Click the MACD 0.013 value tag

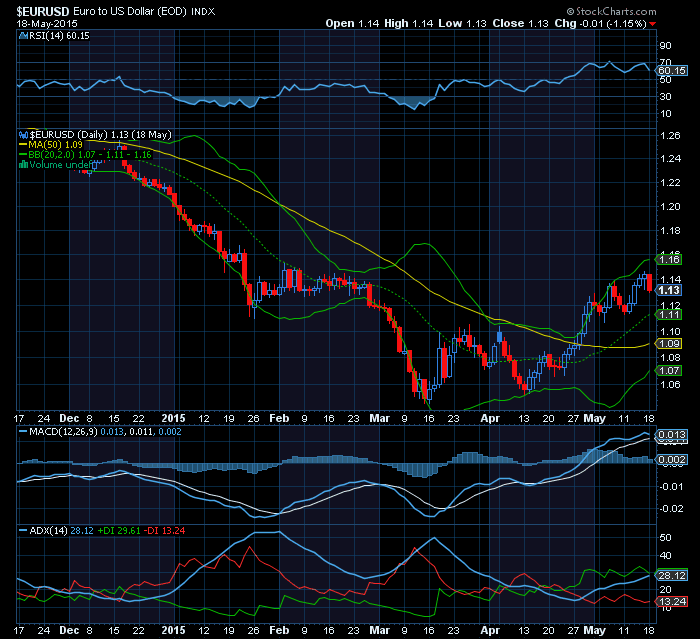pos(671,435)
